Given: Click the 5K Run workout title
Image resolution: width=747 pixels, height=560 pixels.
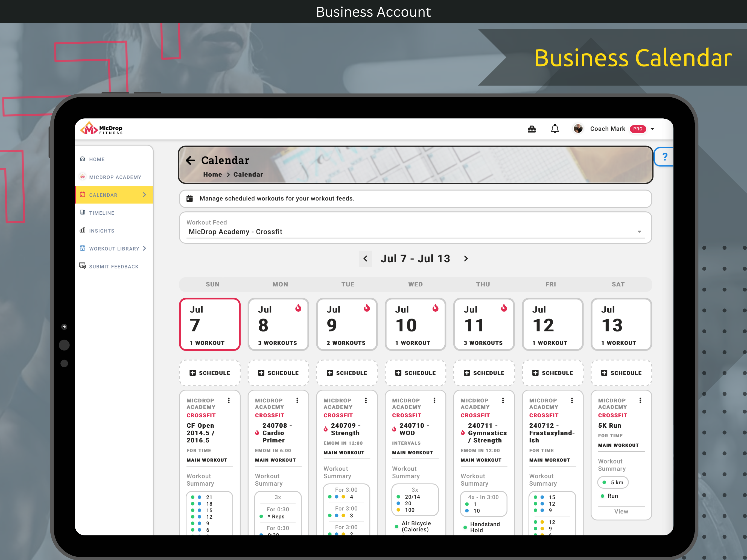Looking at the screenshot, I should pos(609,425).
